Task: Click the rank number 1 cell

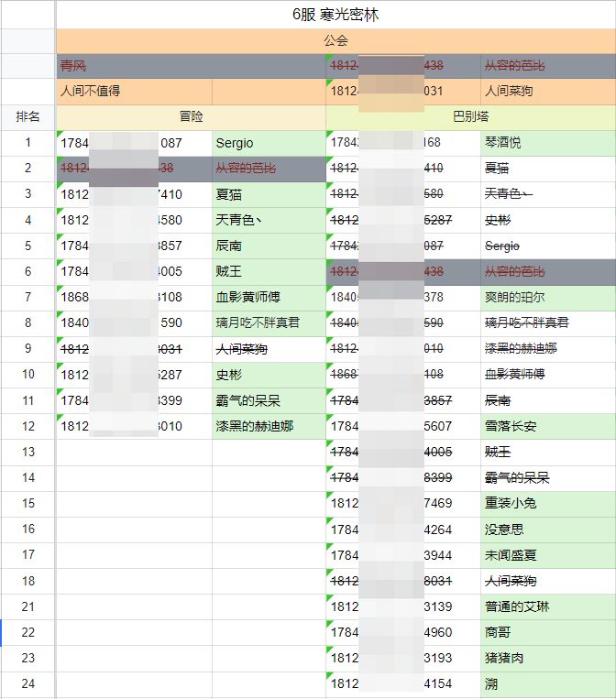Action: (x=27, y=143)
